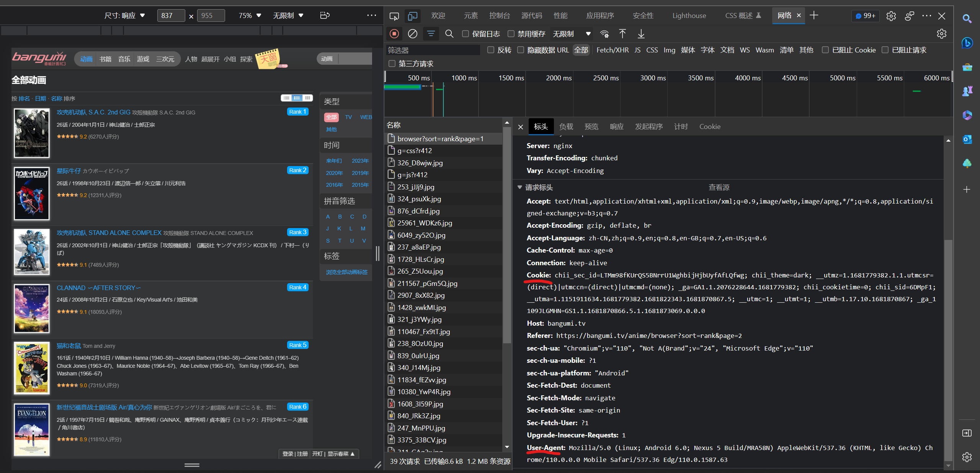Check the 第三方请求 checkbox
Image resolution: width=980 pixels, height=473 pixels.
pos(392,64)
